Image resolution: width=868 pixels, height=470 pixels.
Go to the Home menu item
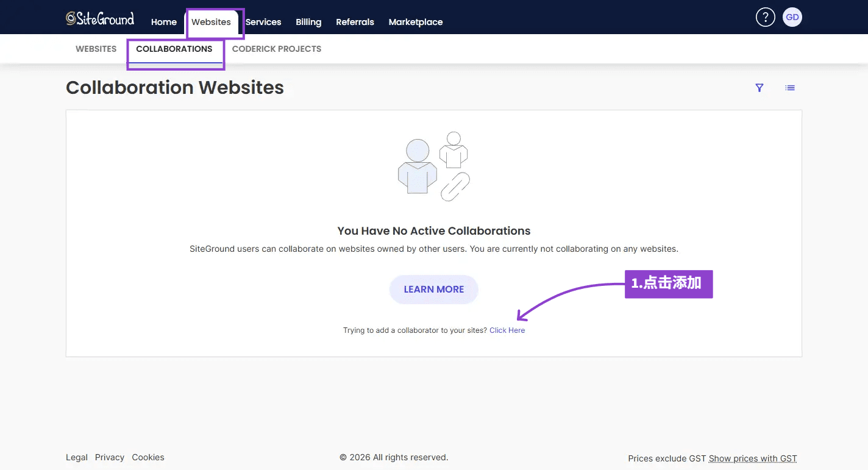(164, 22)
